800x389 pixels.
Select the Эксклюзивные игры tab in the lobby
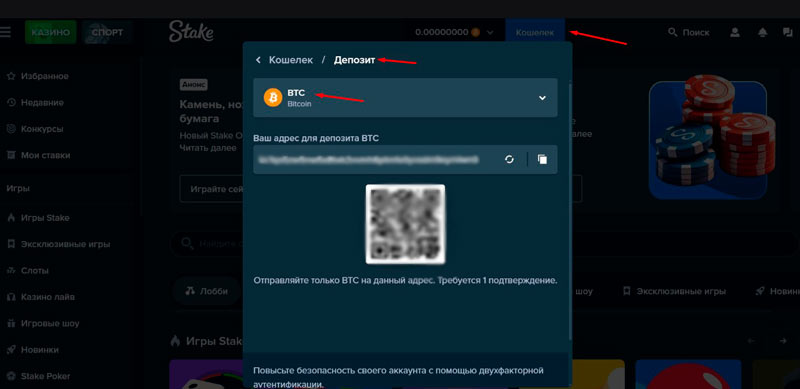(x=674, y=291)
